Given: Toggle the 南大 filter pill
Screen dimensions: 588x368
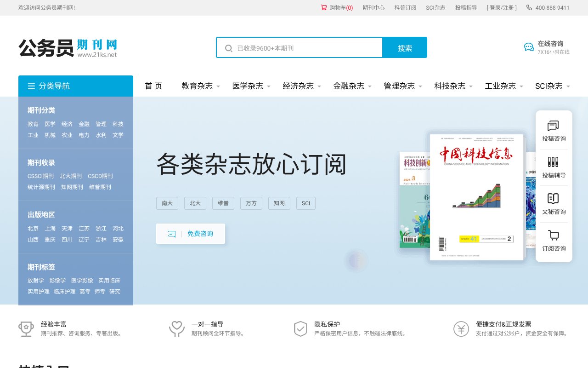Looking at the screenshot, I should tap(167, 203).
